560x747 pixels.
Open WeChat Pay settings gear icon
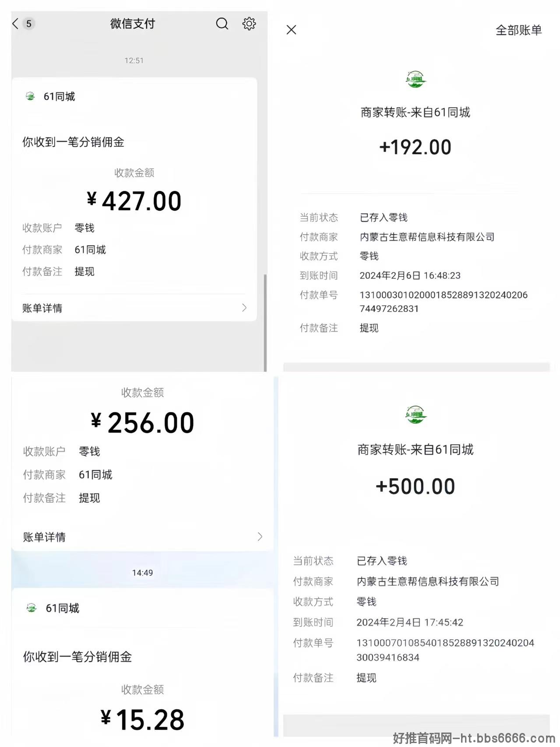coord(249,24)
